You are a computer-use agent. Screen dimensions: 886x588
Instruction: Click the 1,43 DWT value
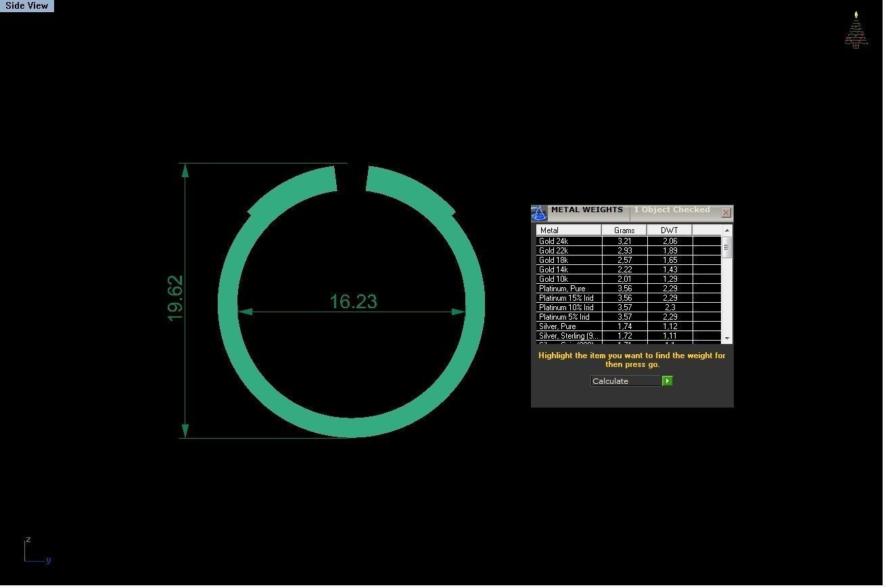click(670, 270)
